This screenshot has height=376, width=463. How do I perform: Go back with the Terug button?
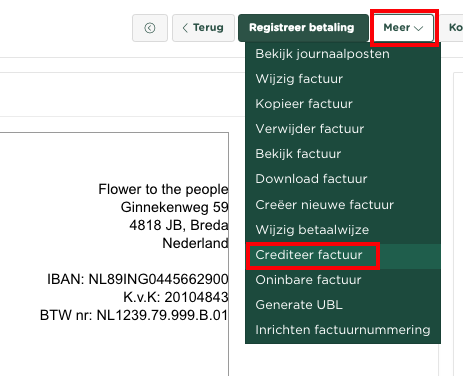[x=203, y=28]
